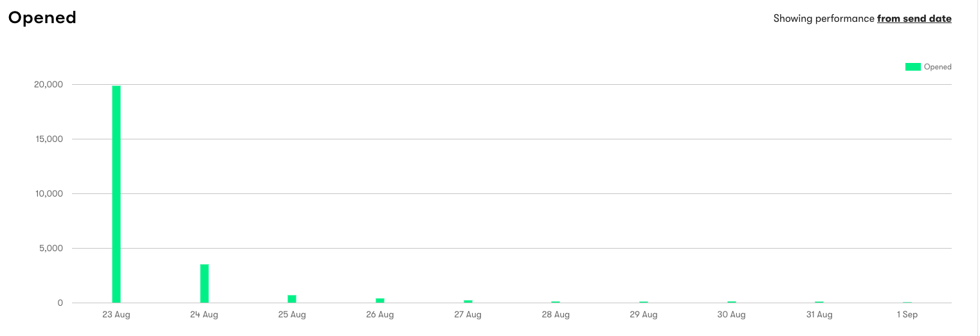The height and width of the screenshot is (336, 980).
Task: Click the 24 Aug axis label
Action: (x=204, y=315)
